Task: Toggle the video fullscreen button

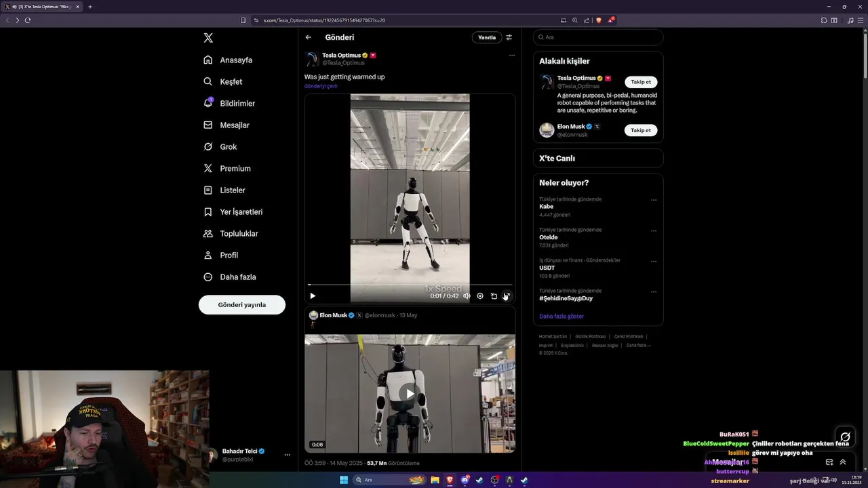Action: (507, 296)
